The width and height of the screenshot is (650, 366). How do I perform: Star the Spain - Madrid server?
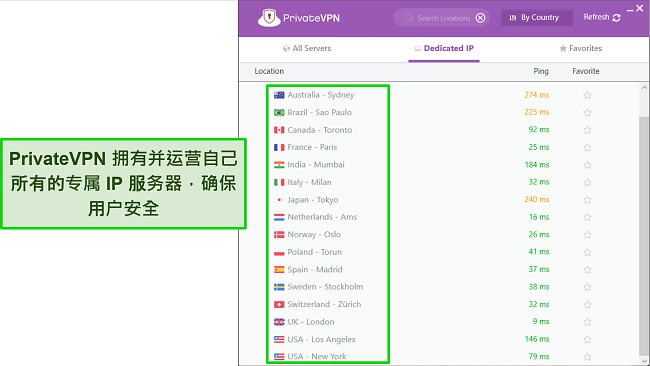click(x=587, y=269)
